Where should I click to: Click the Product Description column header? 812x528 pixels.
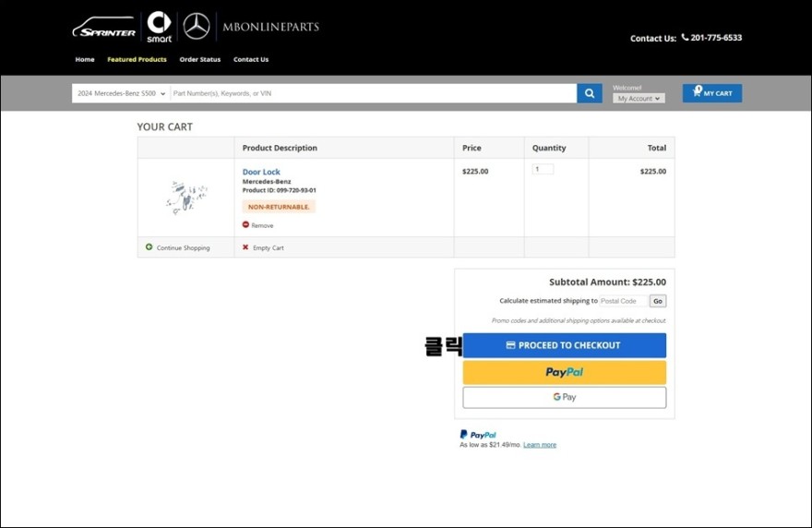(280, 148)
